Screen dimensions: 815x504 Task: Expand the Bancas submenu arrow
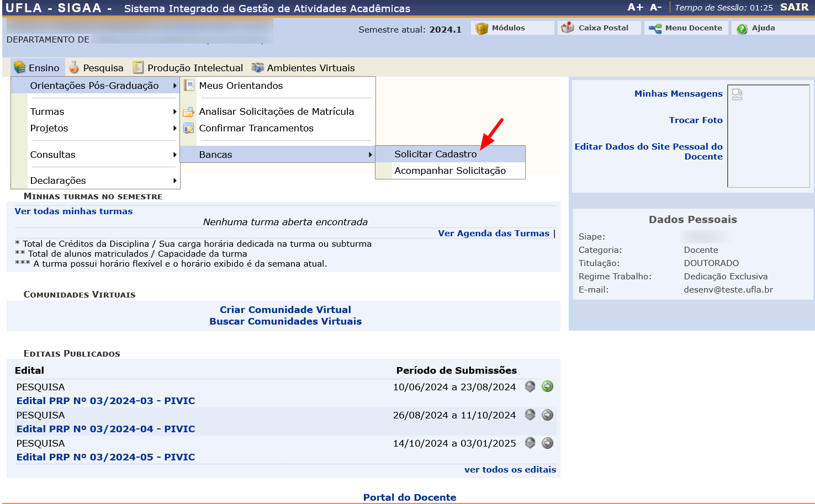tap(371, 155)
